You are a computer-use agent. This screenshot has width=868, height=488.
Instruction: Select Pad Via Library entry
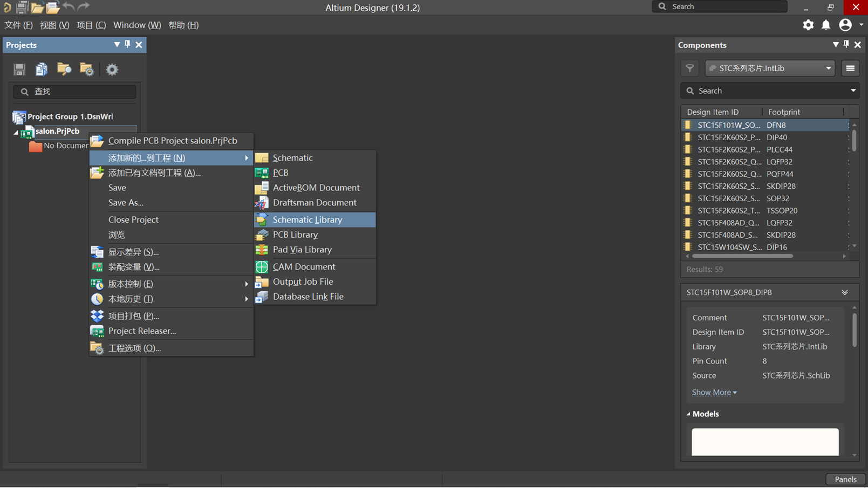point(315,250)
